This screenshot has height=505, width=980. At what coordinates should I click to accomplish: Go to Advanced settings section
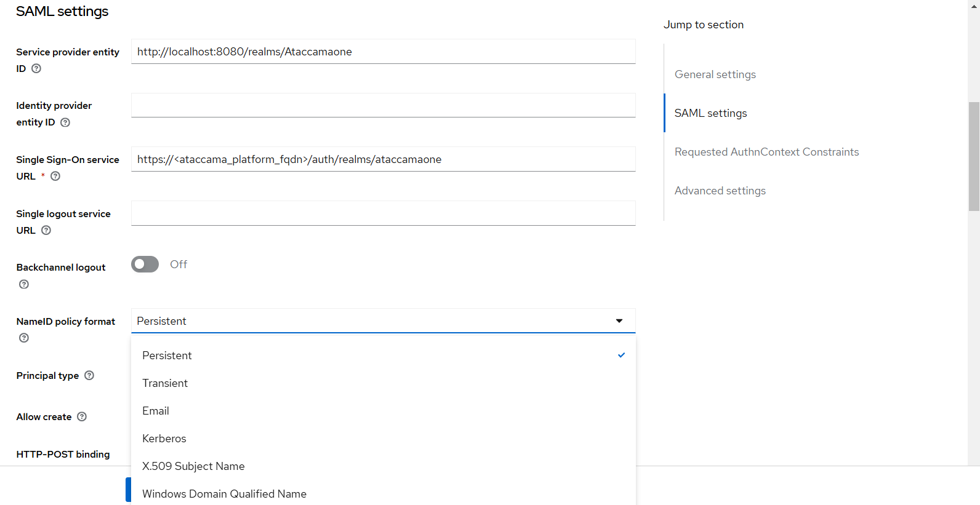(x=720, y=191)
